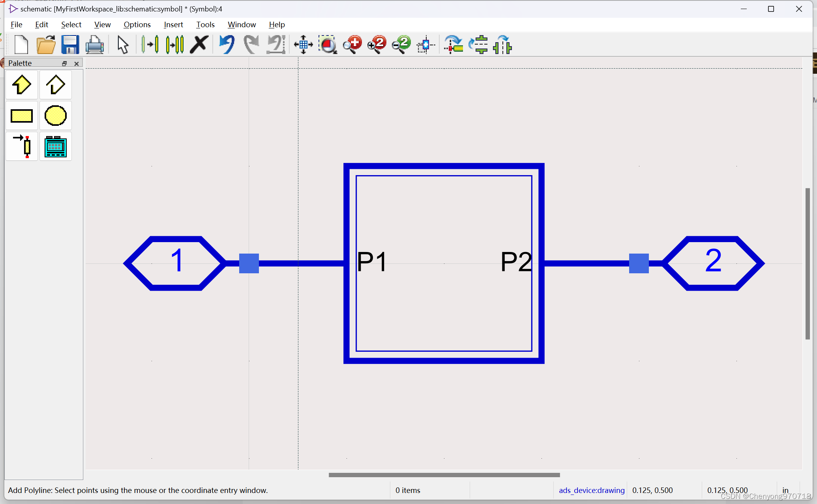Open the Tools menu
Screen dimensions: 817x504
tap(205, 24)
